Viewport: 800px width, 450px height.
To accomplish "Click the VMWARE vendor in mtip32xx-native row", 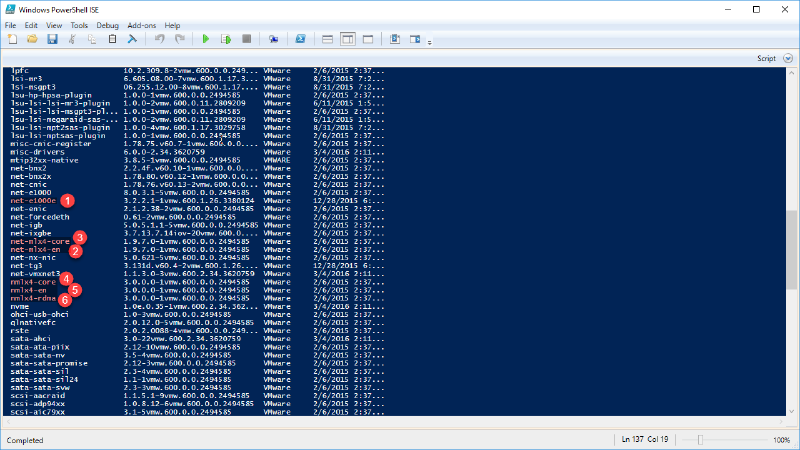I will click(x=277, y=160).
